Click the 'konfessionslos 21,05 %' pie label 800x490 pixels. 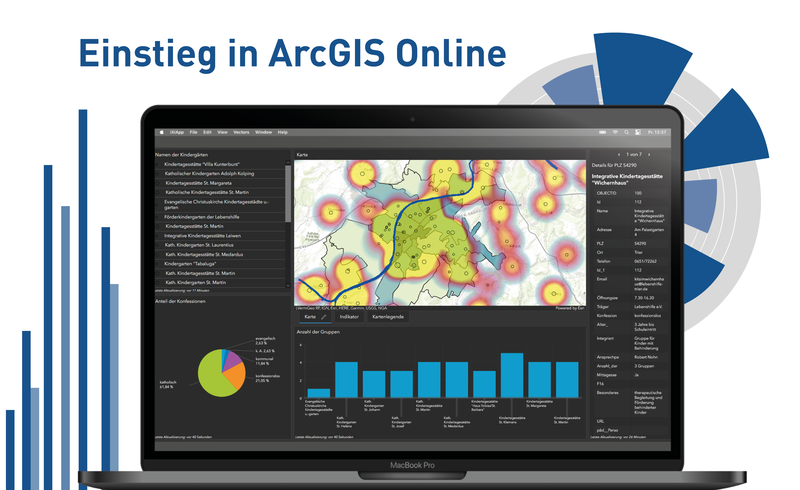[x=267, y=378]
